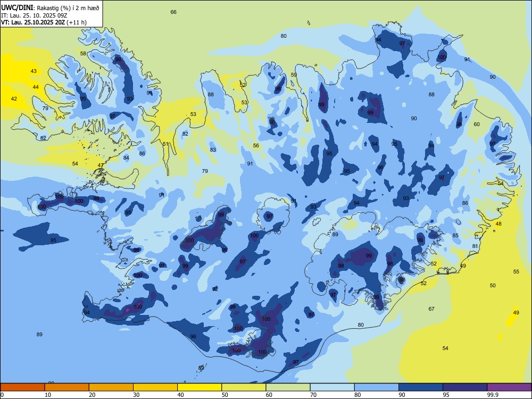
Task: Click the '42' humidity value in yellow area
Action: (14, 99)
